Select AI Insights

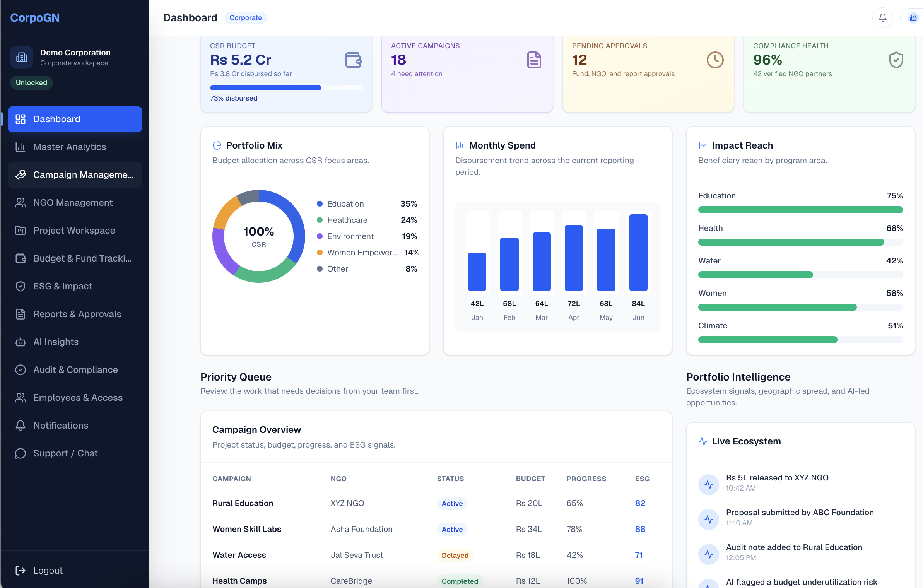coord(75,342)
